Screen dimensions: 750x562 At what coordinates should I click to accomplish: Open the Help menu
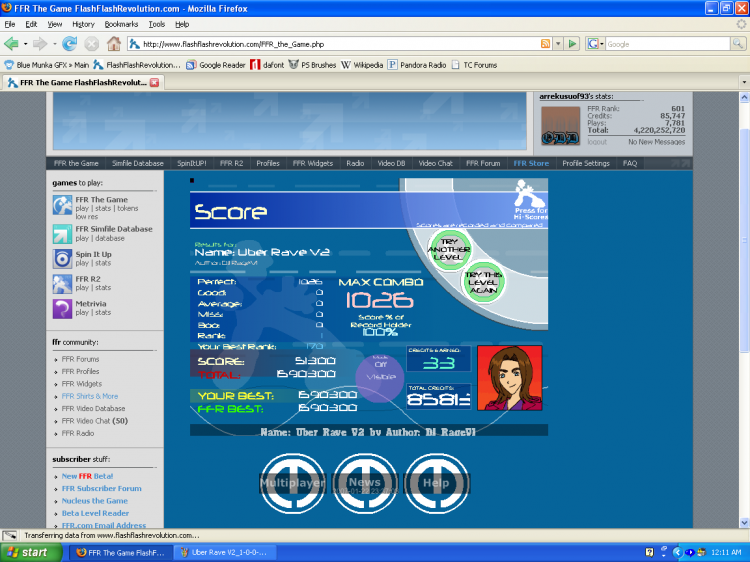coord(182,24)
